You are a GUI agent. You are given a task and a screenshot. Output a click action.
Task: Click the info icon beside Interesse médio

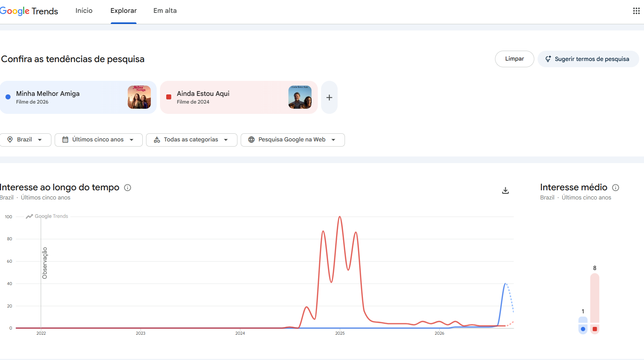tap(616, 188)
